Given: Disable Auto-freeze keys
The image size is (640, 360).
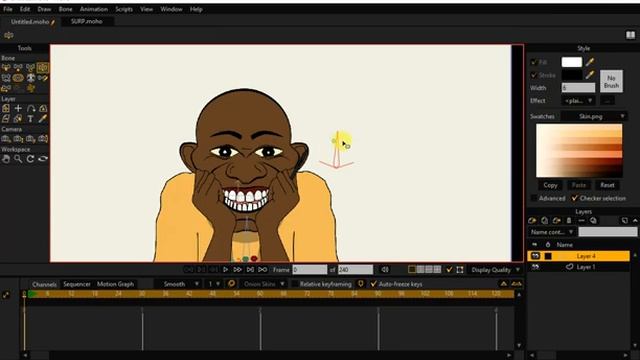Looking at the screenshot, I should click(x=373, y=284).
